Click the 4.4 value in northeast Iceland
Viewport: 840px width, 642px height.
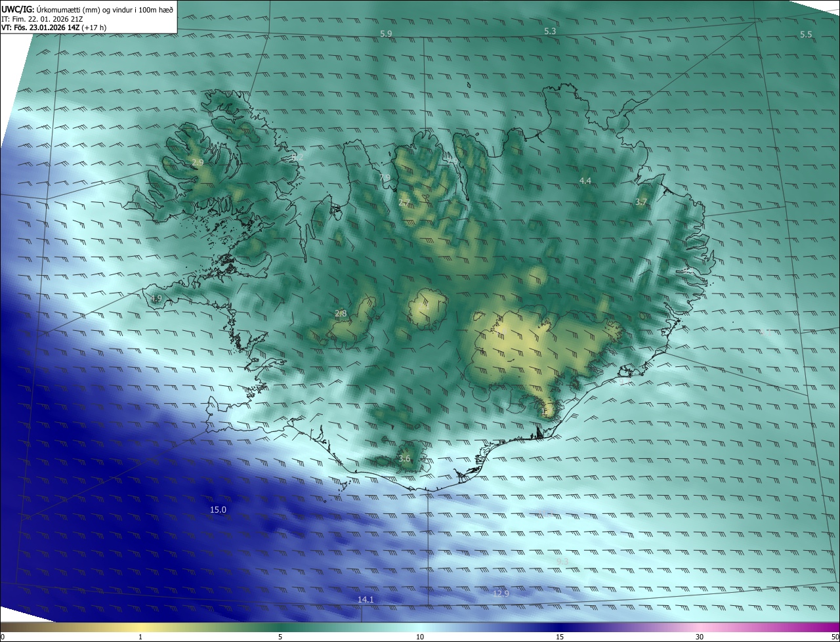point(585,181)
